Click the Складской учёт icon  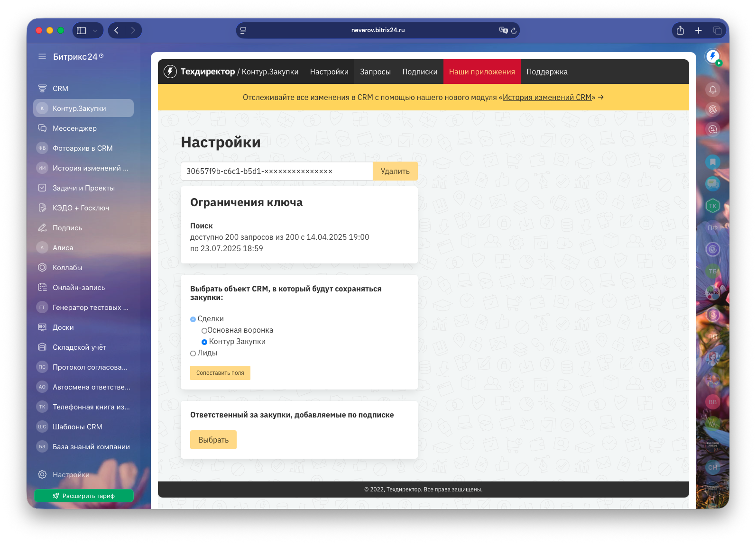tap(42, 347)
